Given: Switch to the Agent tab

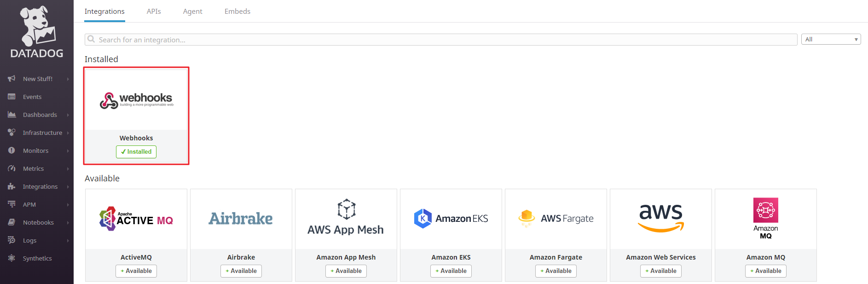Looking at the screenshot, I should click(192, 12).
